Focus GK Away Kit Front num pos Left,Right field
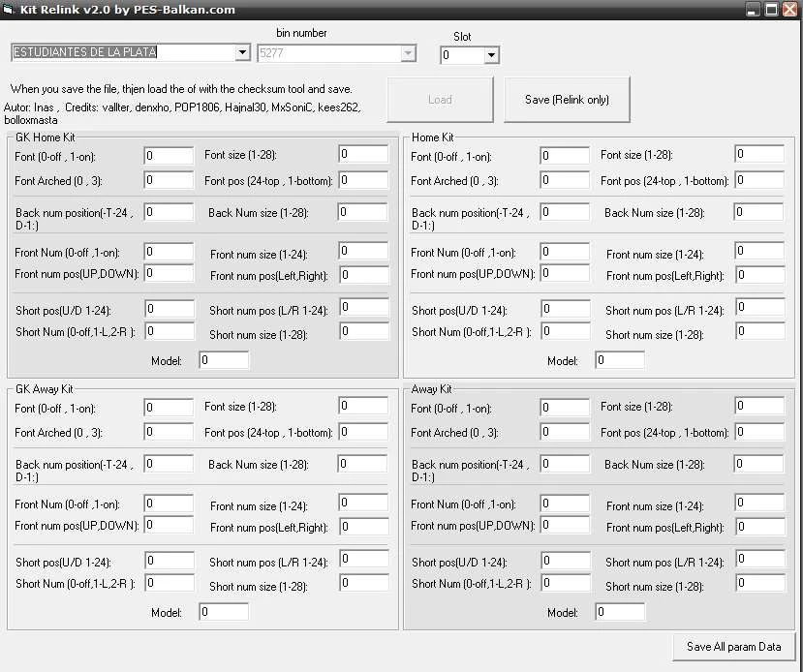Image resolution: width=803 pixels, height=672 pixels. (364, 527)
